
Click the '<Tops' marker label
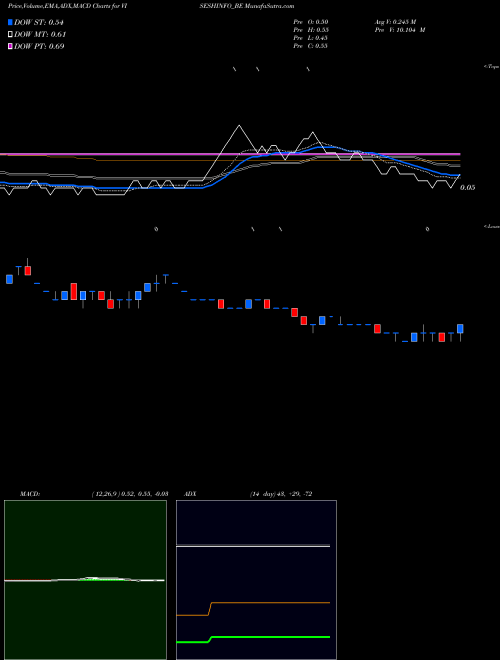click(492, 67)
